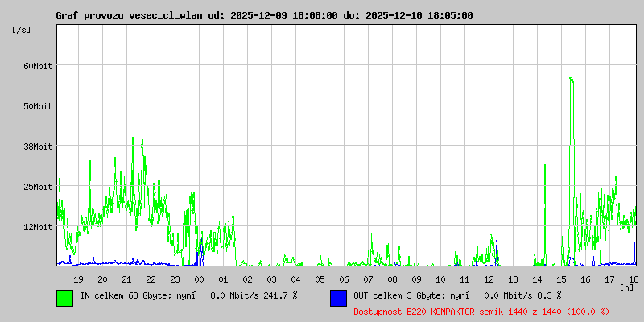Click the [/s] unit label
Screen dimensions: 644x322
tap(22, 29)
